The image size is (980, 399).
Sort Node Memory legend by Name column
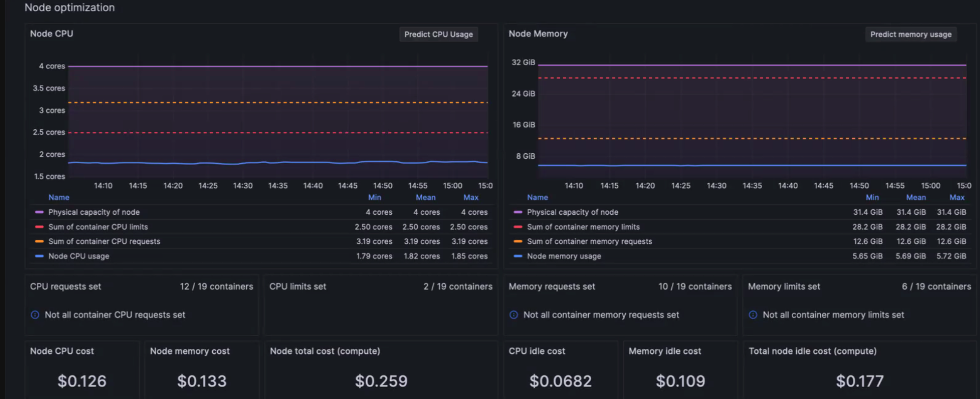[x=537, y=198]
